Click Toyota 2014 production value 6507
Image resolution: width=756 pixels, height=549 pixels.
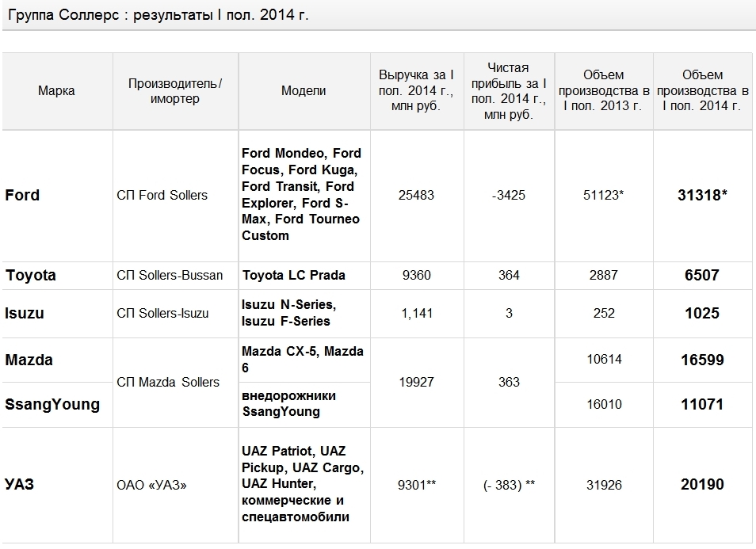pyautogui.click(x=702, y=275)
